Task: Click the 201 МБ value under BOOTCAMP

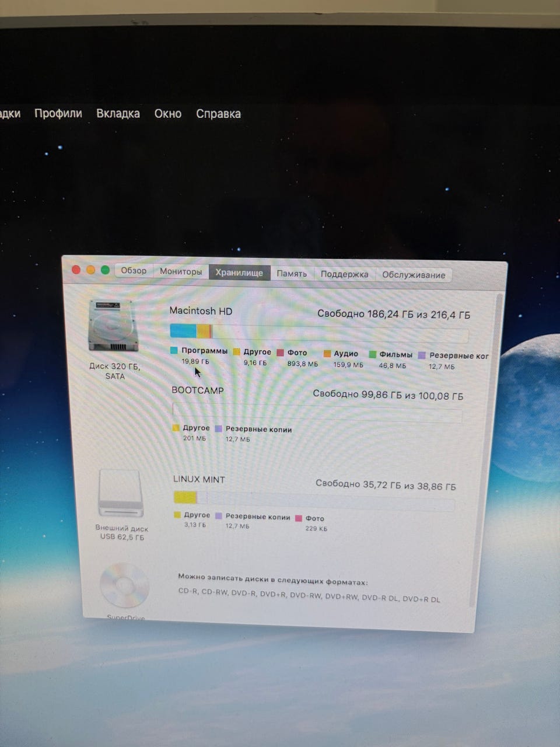Action: coord(194,438)
